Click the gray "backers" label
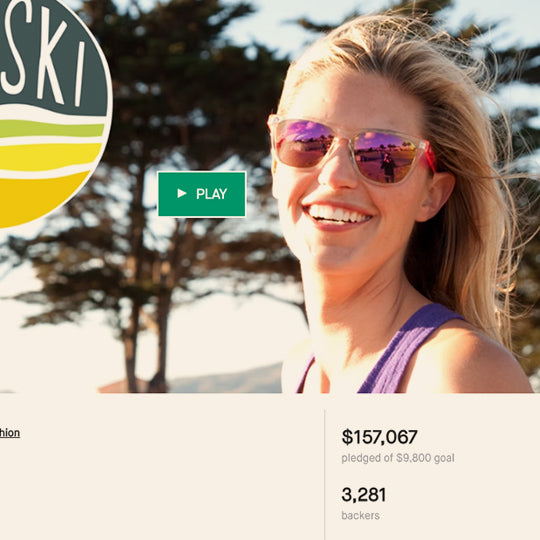540x540 pixels. [x=361, y=516]
